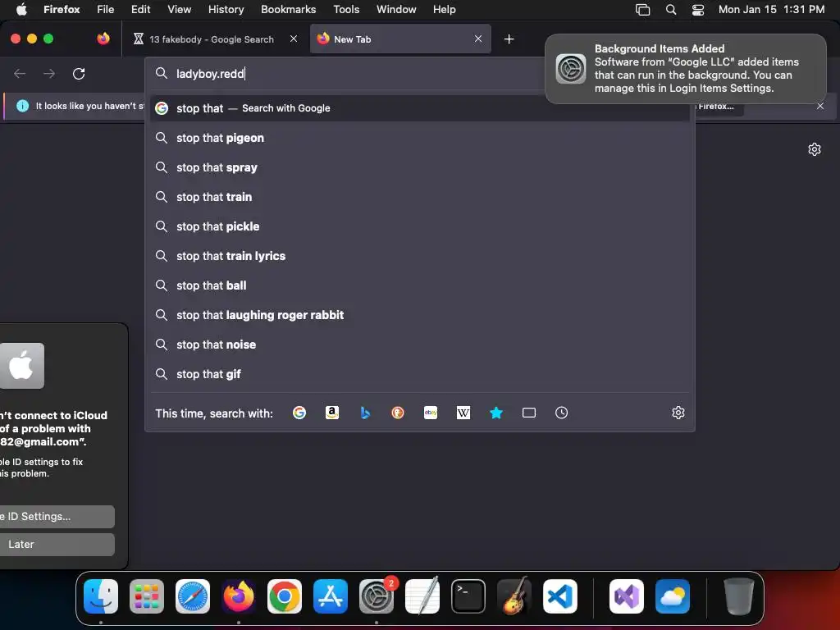The height and width of the screenshot is (630, 840).
Task: Launch Terminal from the Dock
Action: click(468, 596)
